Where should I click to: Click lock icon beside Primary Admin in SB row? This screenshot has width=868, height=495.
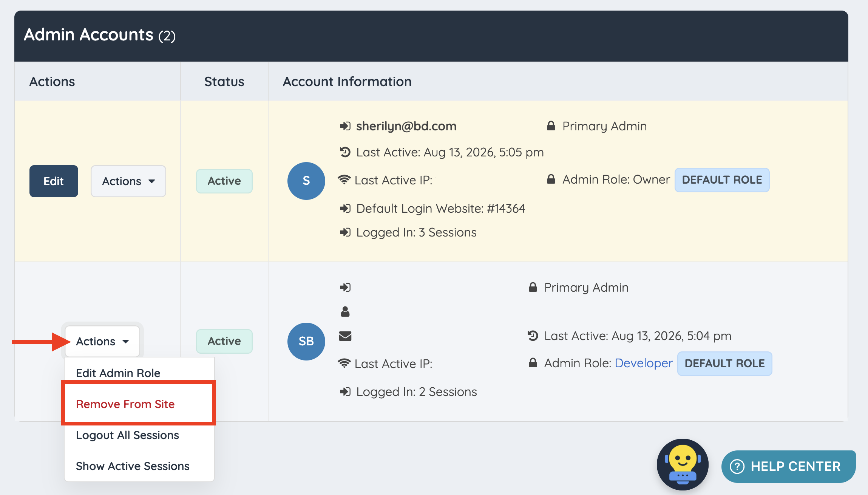(x=533, y=287)
